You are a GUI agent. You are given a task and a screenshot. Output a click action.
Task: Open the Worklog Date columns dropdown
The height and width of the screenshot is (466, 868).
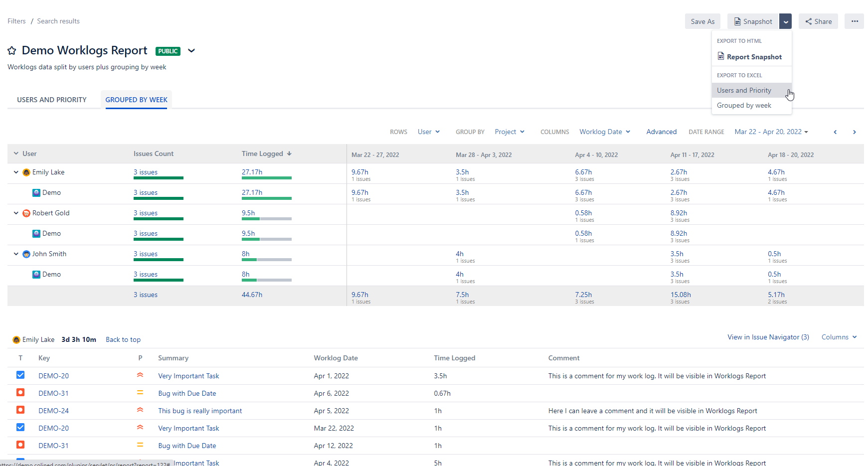point(605,132)
